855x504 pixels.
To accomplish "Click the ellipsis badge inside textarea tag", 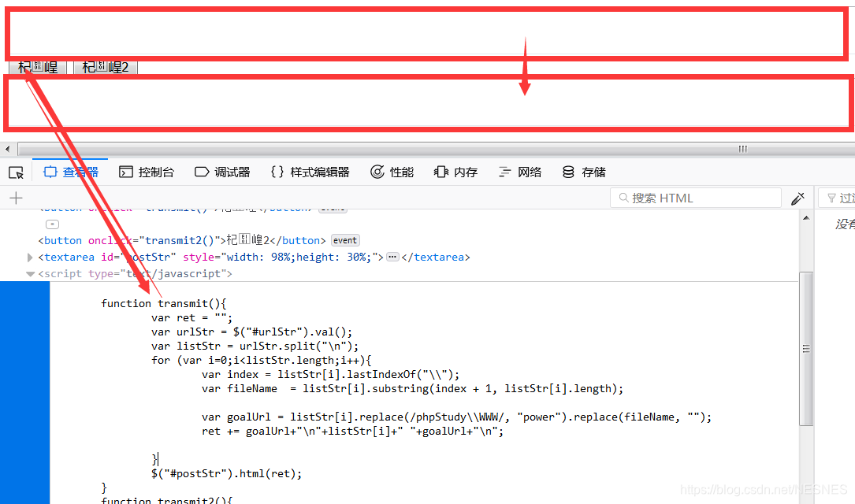I will 392,257.
